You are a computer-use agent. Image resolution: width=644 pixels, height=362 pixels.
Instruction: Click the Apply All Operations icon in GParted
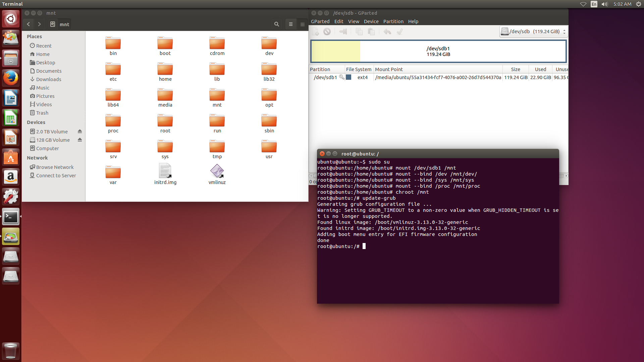pyautogui.click(x=400, y=32)
